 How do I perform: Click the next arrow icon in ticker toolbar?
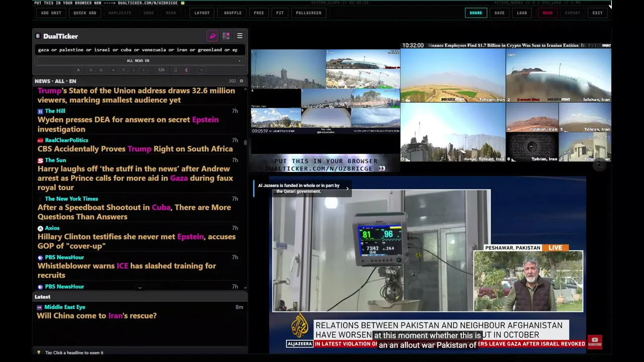[x=144, y=70]
